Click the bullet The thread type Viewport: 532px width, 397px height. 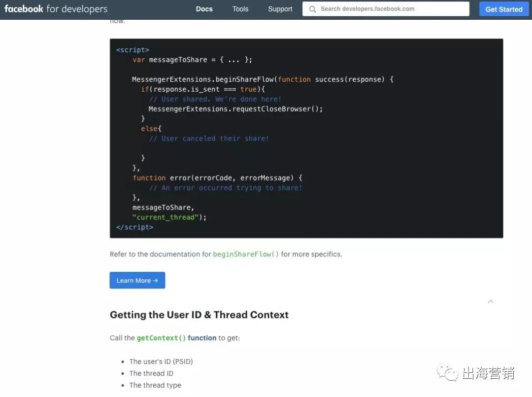[x=155, y=385]
